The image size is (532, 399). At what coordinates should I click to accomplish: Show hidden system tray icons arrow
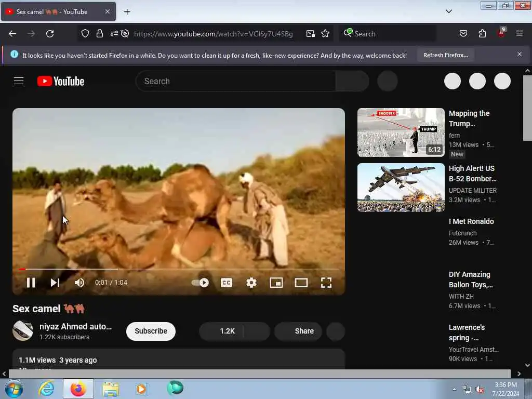tap(454, 390)
